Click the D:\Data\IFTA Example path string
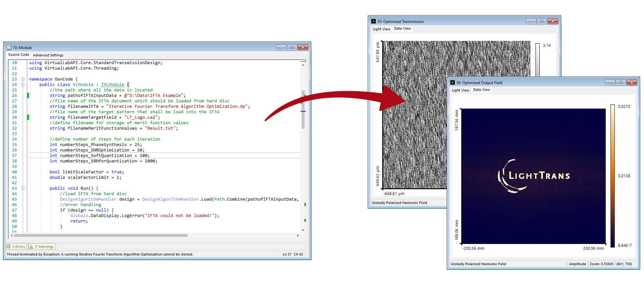This screenshot has width=644, height=285. point(154,95)
